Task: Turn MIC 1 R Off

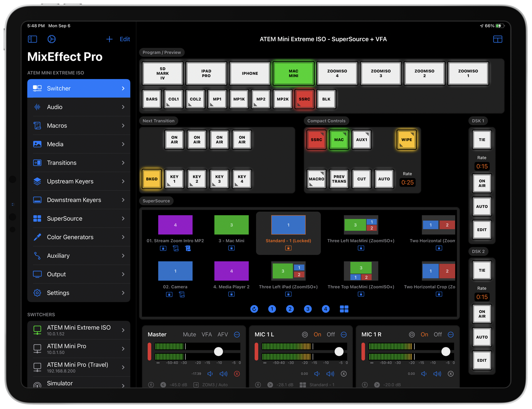Action: coord(438,335)
